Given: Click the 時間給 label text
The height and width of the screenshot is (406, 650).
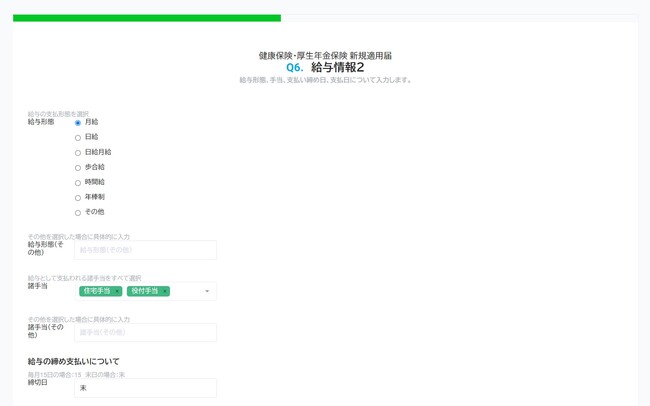Looking at the screenshot, I should pos(95,182).
